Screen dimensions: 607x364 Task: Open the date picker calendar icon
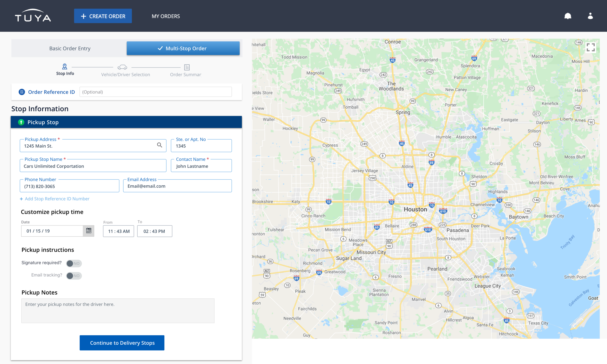click(89, 231)
